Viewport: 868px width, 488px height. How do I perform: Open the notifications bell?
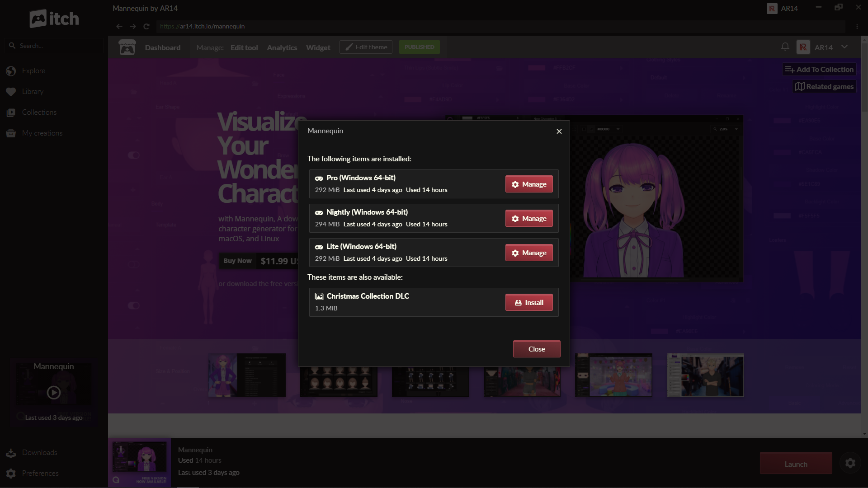(x=785, y=47)
